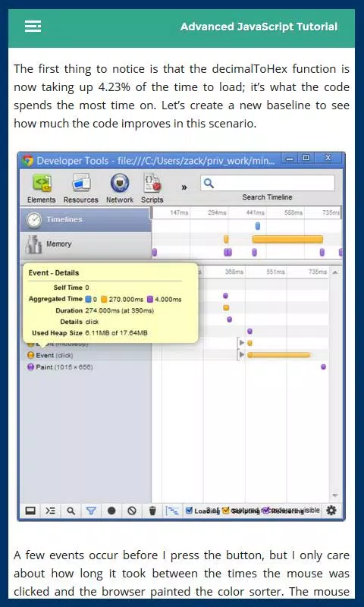Tap the Developer Tools screenshot image
Image resolution: width=364 pixels, height=607 pixels.
pyautogui.click(x=181, y=336)
